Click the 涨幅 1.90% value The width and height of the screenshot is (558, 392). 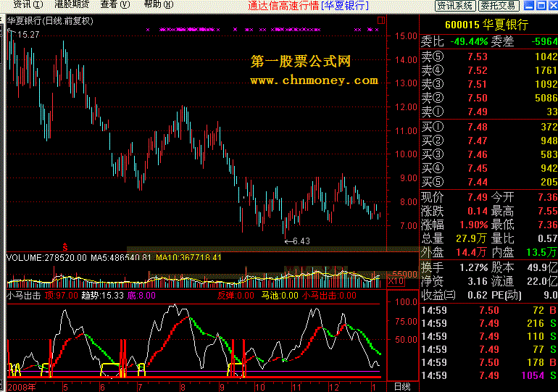[x=474, y=225]
